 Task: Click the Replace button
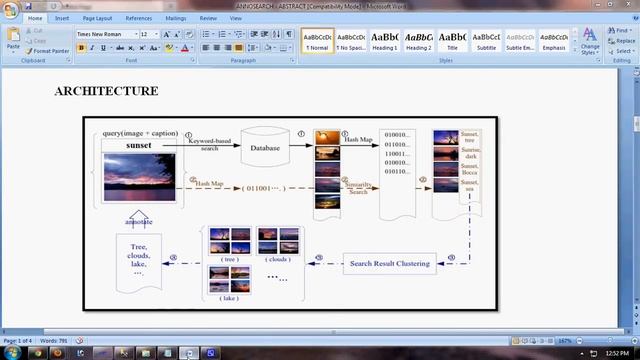click(622, 41)
